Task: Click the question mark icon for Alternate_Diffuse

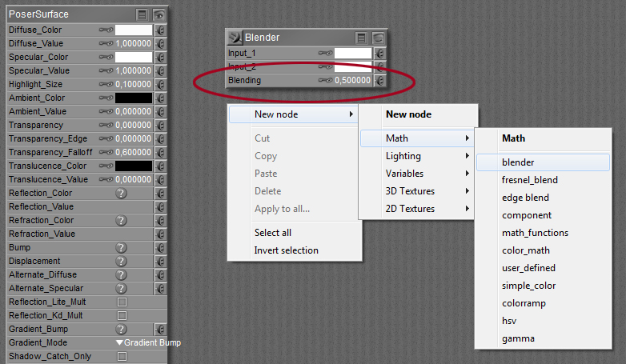Action: [122, 274]
